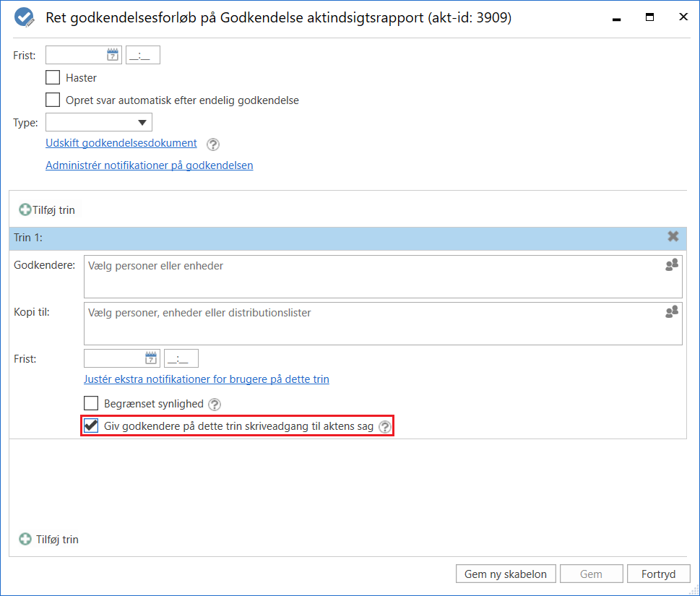Click the Fortryd button
Viewport: 700px width, 596px height.
pyautogui.click(x=658, y=574)
